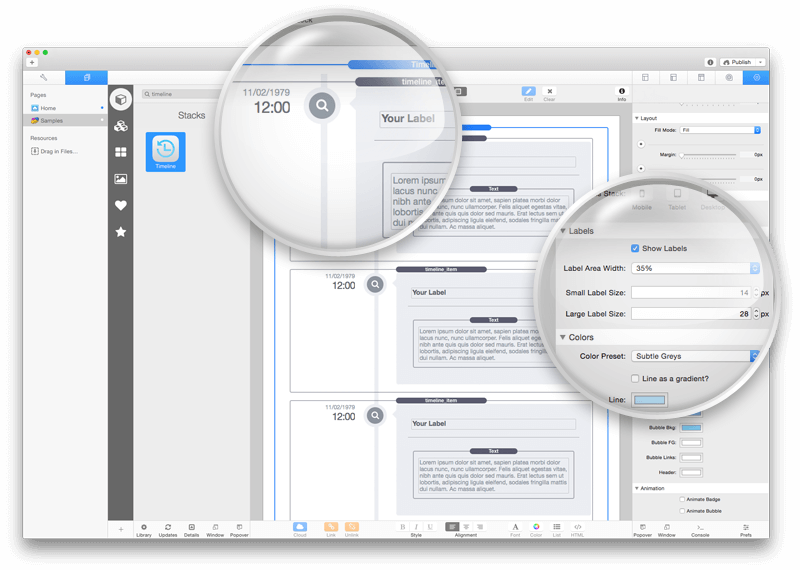
Task: Show starred stacks with the star icon
Action: click(121, 232)
